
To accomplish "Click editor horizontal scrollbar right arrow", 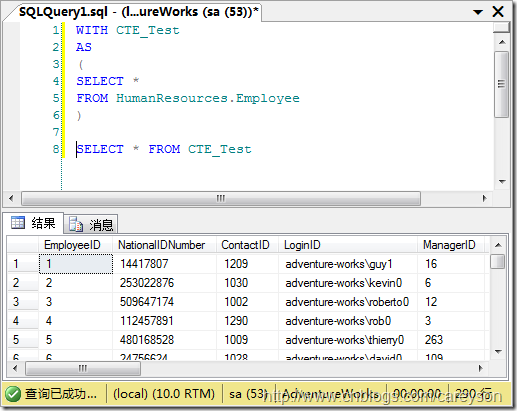I will tap(485, 198).
